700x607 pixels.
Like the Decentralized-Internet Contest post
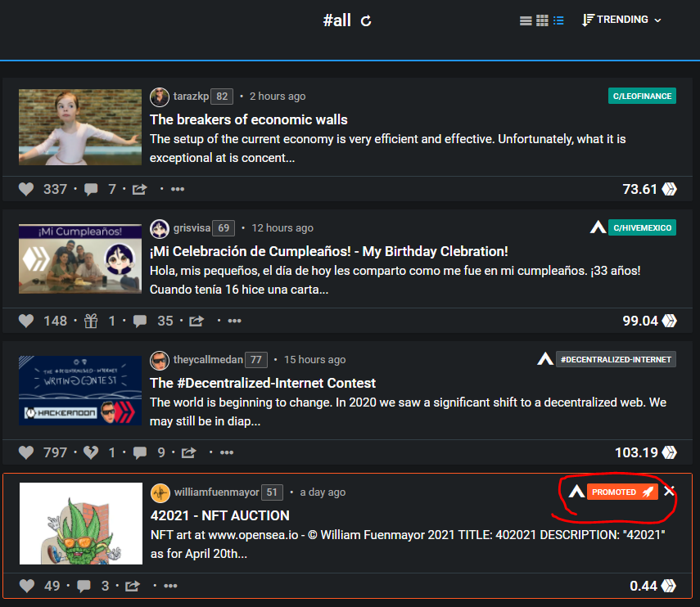(26, 452)
